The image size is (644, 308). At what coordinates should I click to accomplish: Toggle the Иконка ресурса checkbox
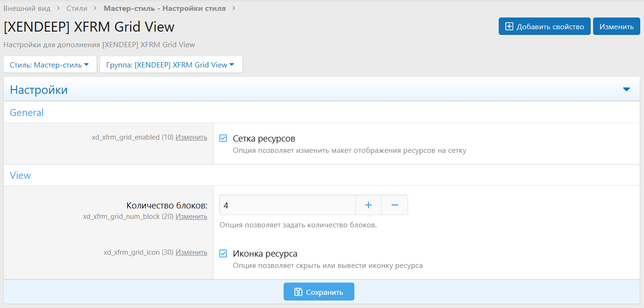(x=224, y=254)
